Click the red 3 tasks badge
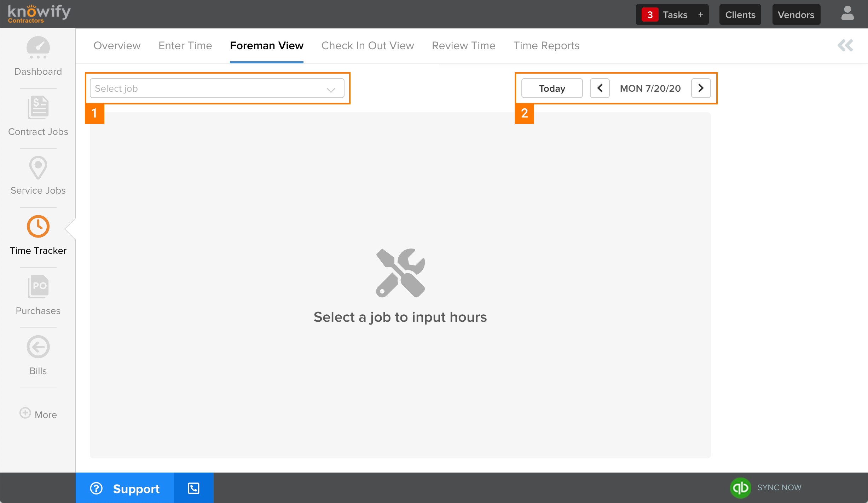 650,15
